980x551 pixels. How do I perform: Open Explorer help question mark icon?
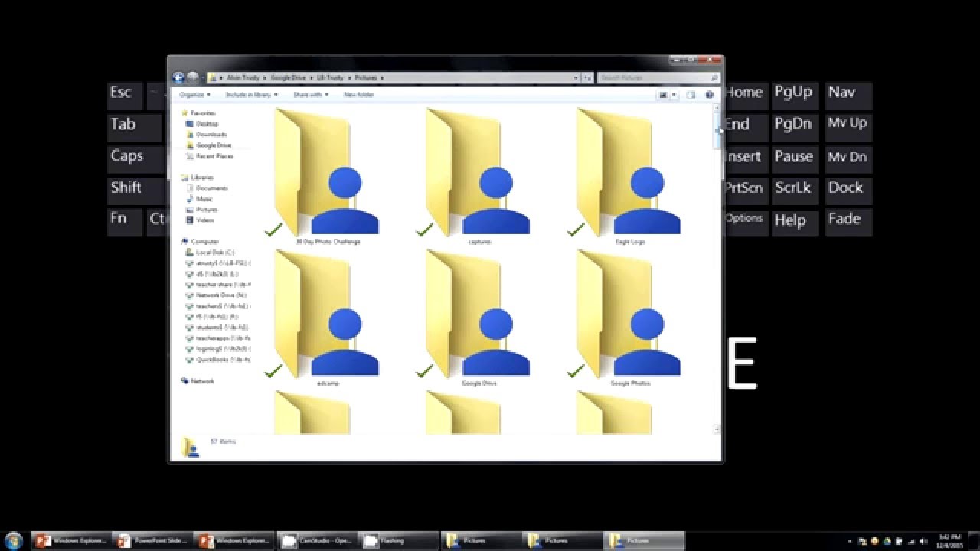(709, 95)
